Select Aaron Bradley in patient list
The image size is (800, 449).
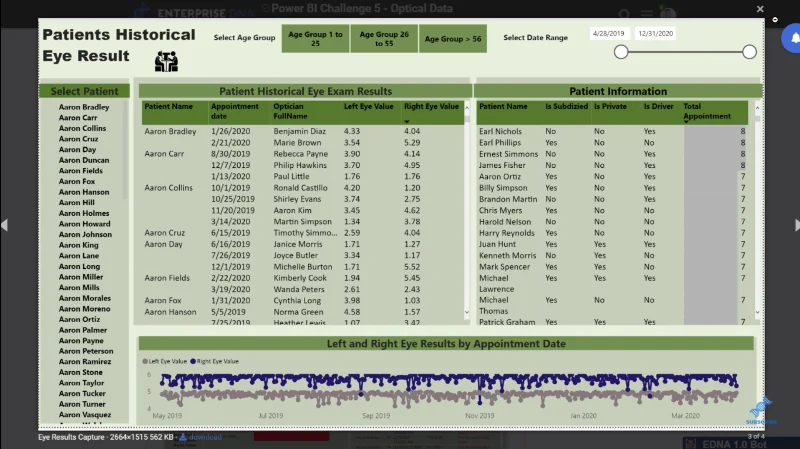pos(84,107)
